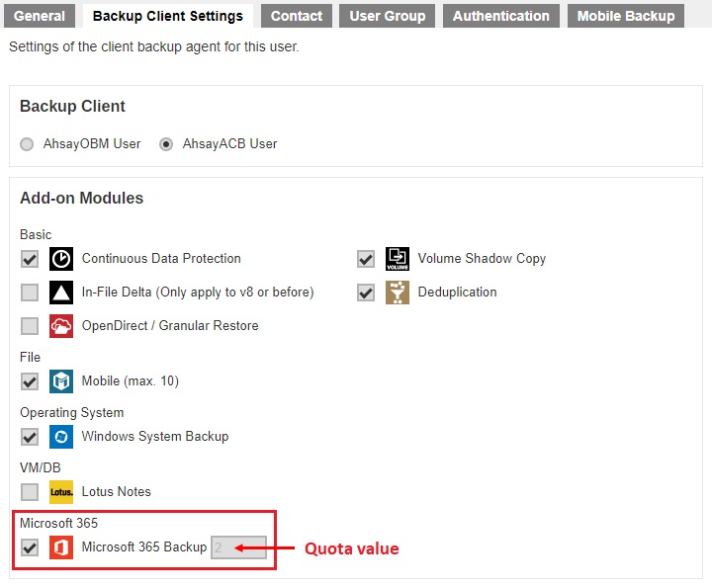The image size is (712, 588).
Task: Click the Continuous Data Protection clock icon
Action: pos(61,259)
